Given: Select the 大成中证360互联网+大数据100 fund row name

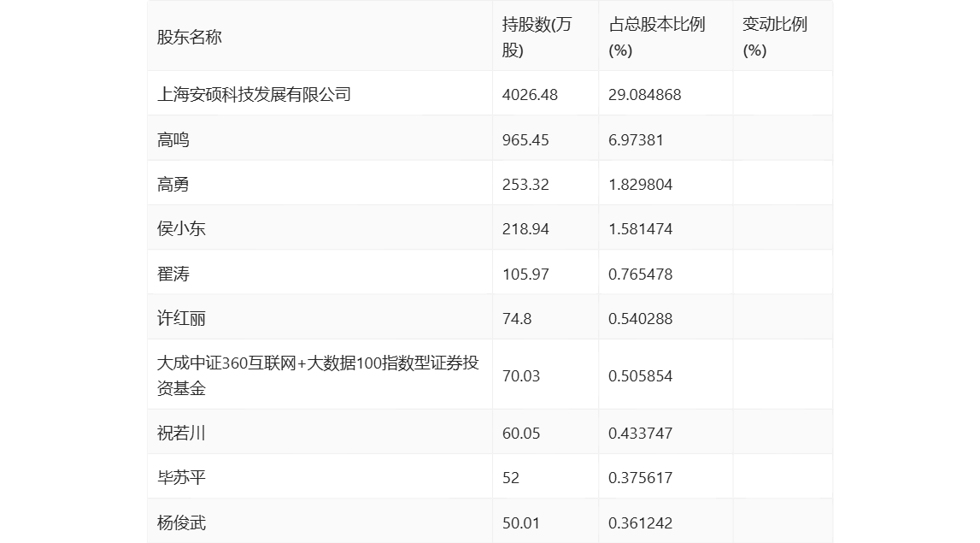Looking at the screenshot, I should [x=318, y=375].
